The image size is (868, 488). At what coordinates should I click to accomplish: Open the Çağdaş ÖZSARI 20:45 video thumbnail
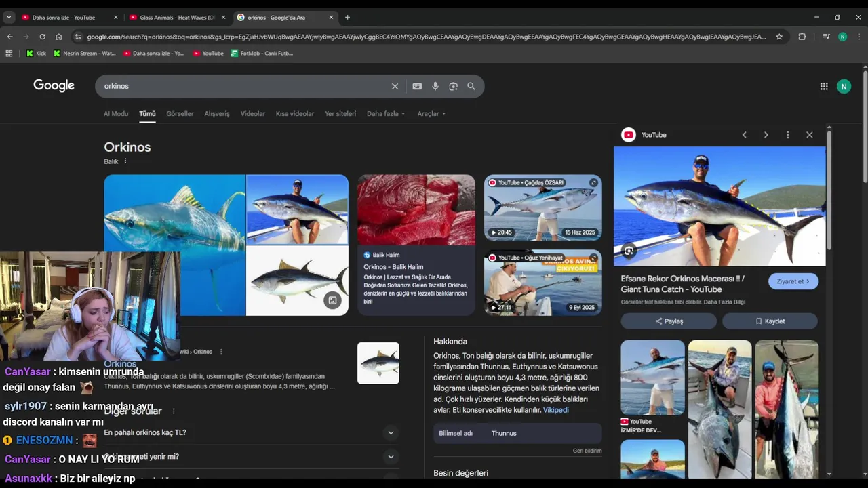[x=543, y=208]
